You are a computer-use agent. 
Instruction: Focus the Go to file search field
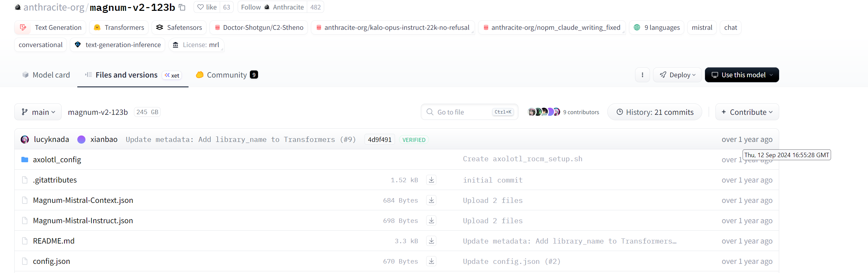coord(470,112)
